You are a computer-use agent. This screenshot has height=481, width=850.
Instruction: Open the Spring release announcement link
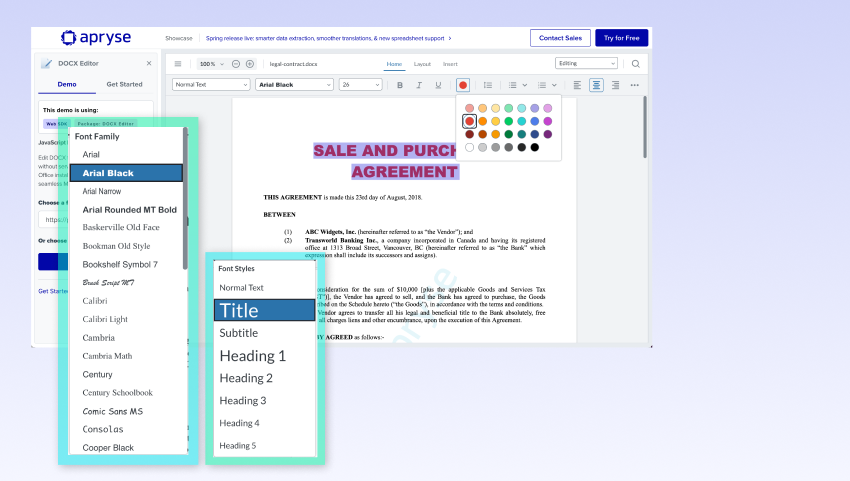pos(329,39)
